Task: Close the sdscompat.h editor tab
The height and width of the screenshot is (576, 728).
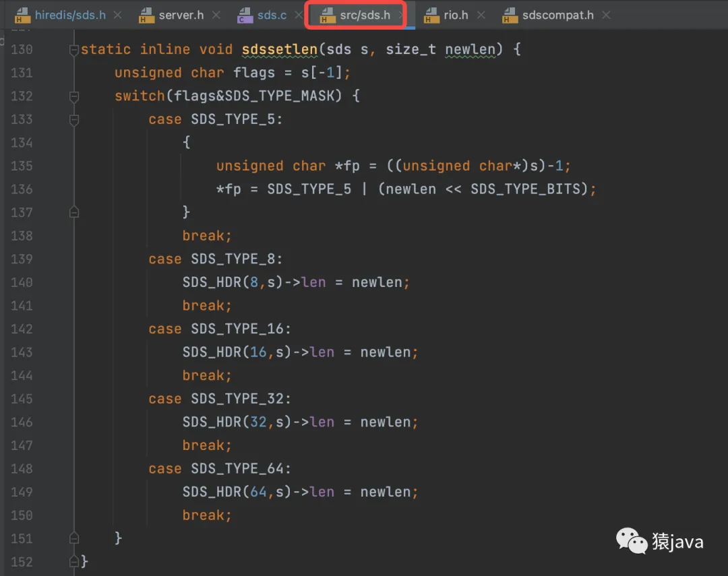Action: coord(605,15)
